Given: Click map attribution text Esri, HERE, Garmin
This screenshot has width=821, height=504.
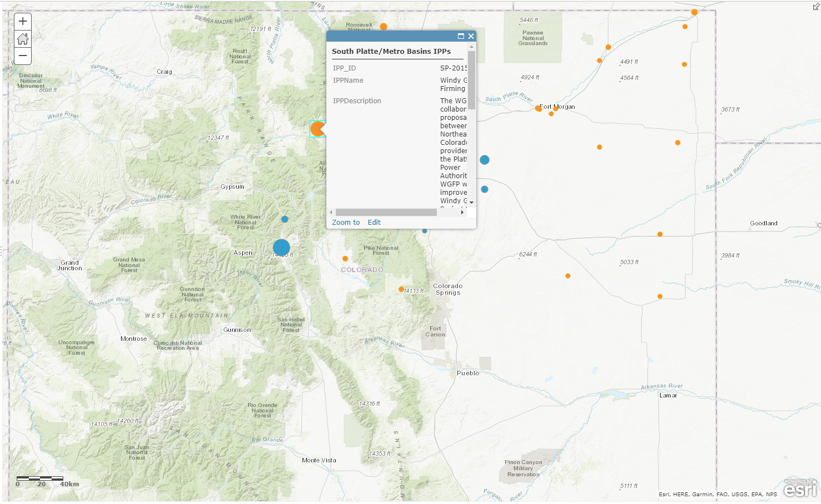Looking at the screenshot, I should tap(718, 494).
